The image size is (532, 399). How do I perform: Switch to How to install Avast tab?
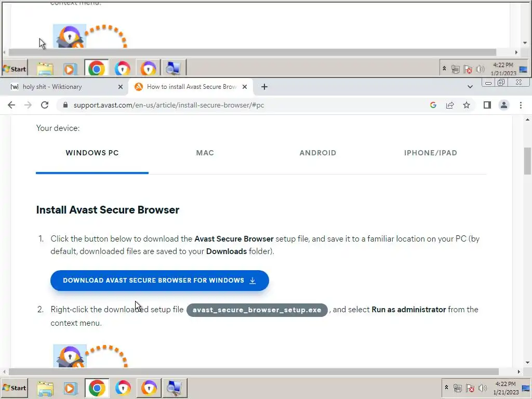click(x=190, y=87)
